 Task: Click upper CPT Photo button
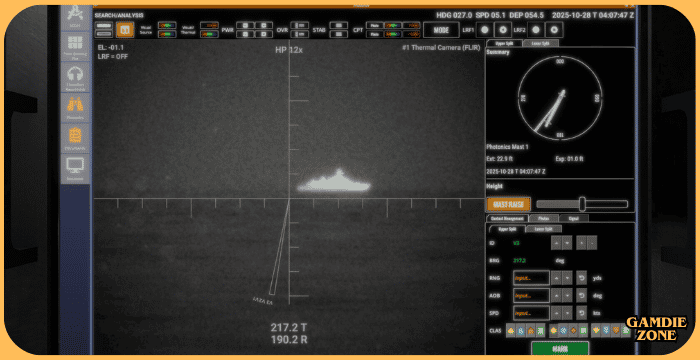(x=375, y=25)
